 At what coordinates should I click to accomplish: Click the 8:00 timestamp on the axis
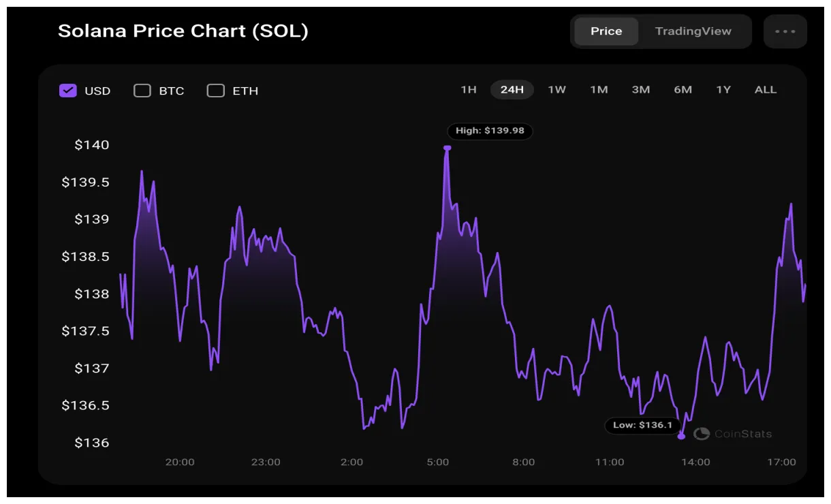[524, 462]
